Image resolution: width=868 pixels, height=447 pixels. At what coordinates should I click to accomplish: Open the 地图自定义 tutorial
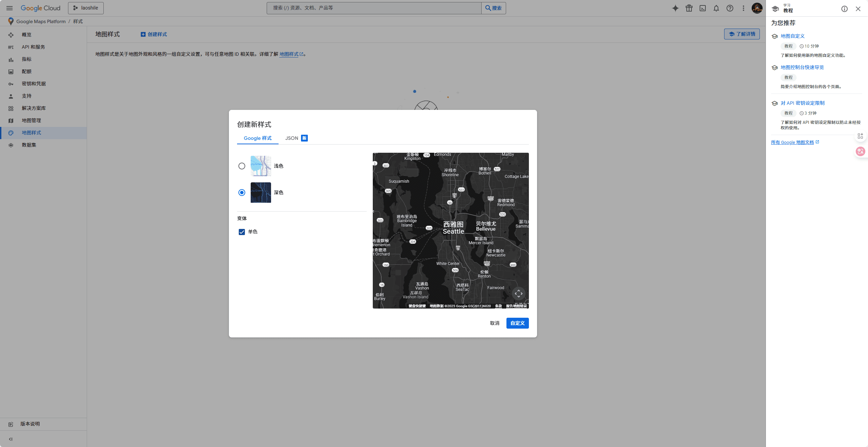coord(792,36)
